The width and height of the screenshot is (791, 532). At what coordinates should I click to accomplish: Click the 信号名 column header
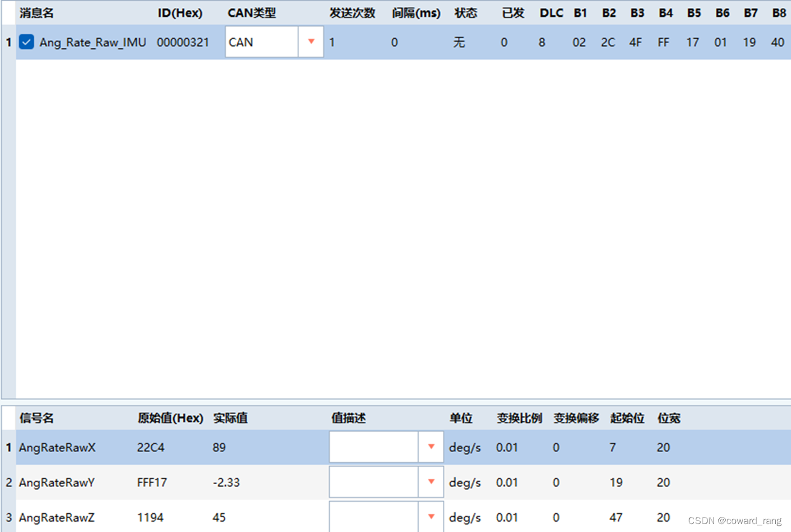36,418
